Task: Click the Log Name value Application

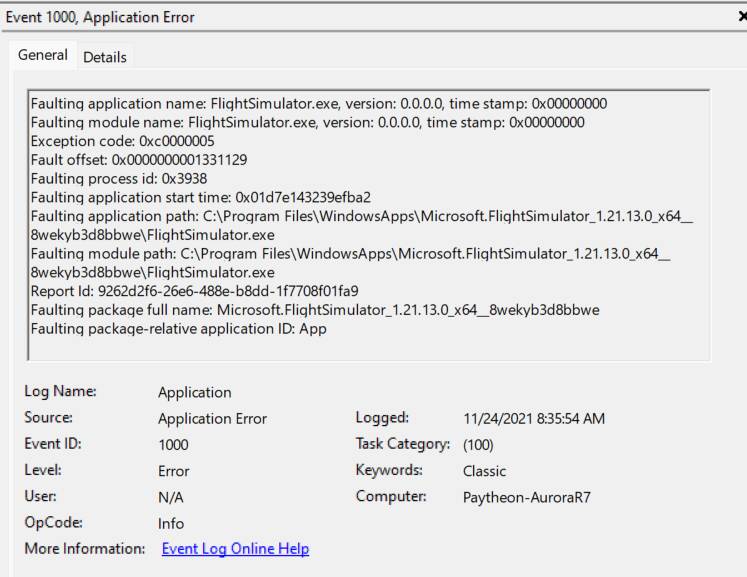Action: 195,392
